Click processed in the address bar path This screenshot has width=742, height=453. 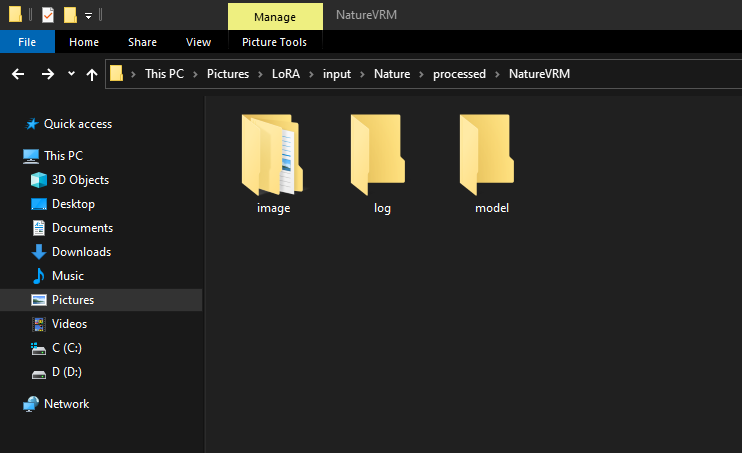[x=459, y=74]
